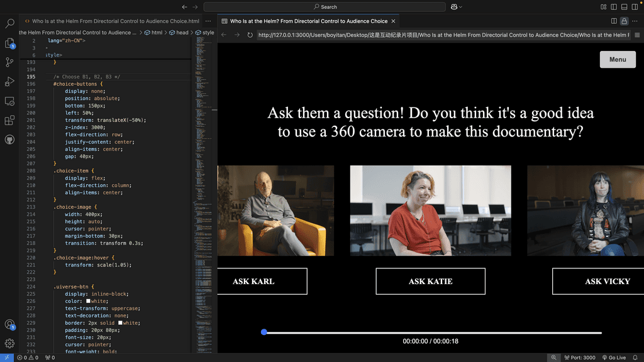The image size is (644, 362).
Task: Click the Port: 3000 status item
Action: click(579, 358)
